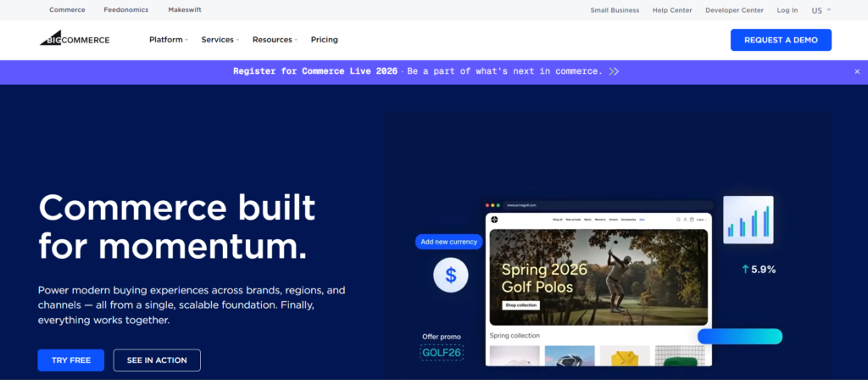Image resolution: width=868 pixels, height=380 pixels.
Task: Click the search icon in mock store
Action: pyautogui.click(x=678, y=220)
